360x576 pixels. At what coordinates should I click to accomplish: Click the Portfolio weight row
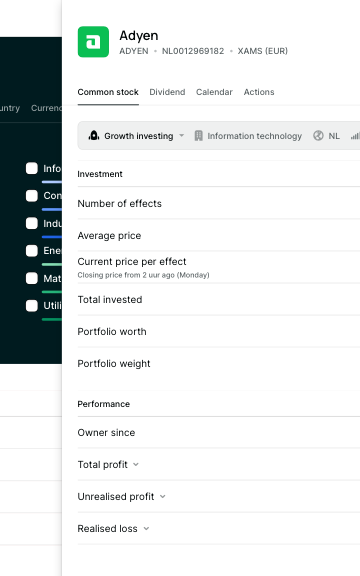pyautogui.click(x=219, y=363)
